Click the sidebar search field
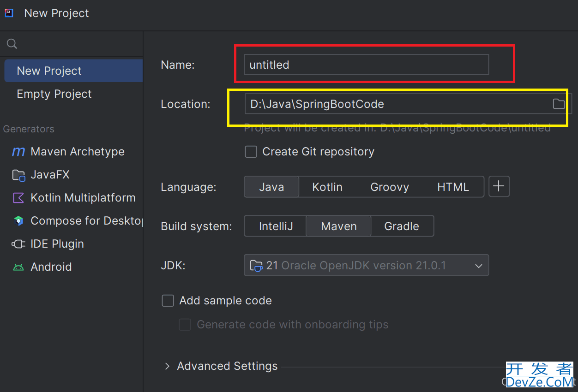This screenshot has width=578, height=392. pos(72,44)
